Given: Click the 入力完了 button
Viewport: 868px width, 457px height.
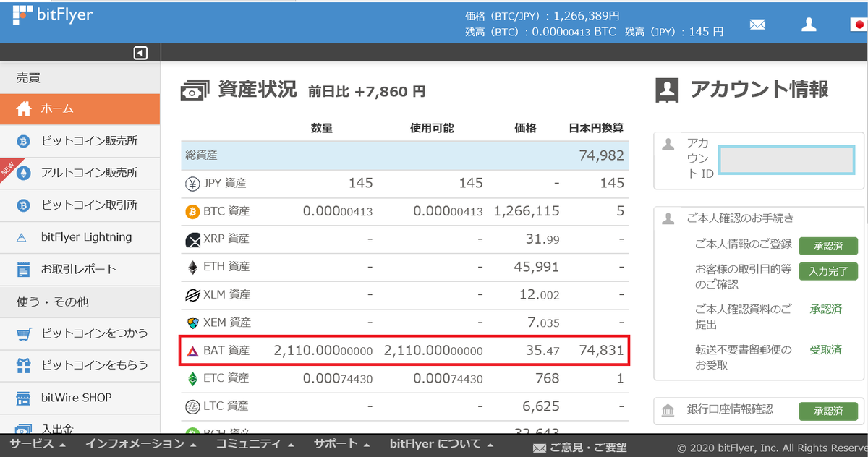Looking at the screenshot, I should coord(828,271).
